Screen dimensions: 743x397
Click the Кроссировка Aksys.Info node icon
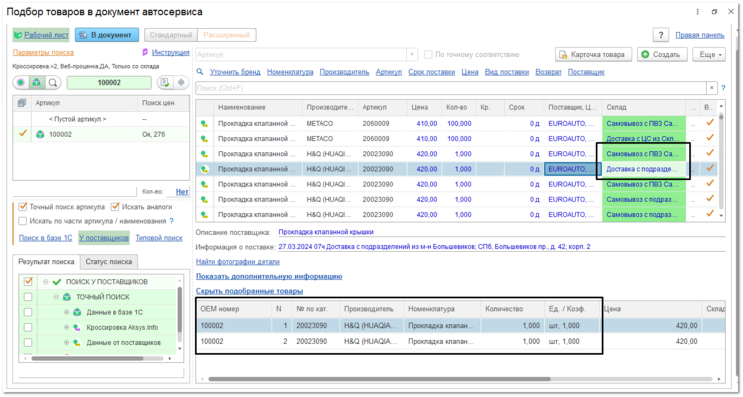coord(77,327)
